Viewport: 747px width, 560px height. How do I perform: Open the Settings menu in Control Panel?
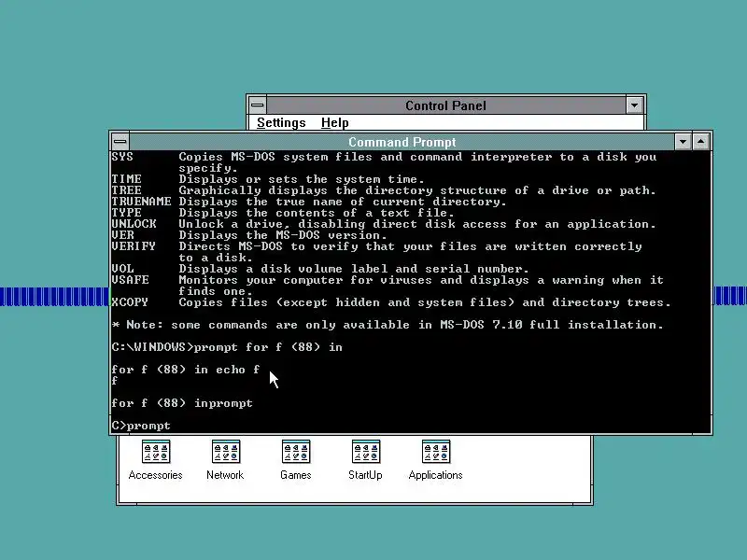[281, 123]
